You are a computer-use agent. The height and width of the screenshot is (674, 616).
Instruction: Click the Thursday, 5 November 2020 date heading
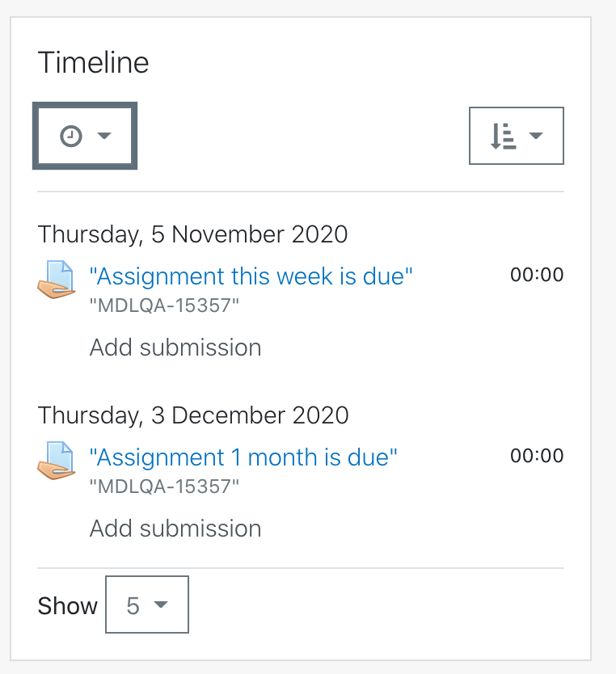[192, 234]
